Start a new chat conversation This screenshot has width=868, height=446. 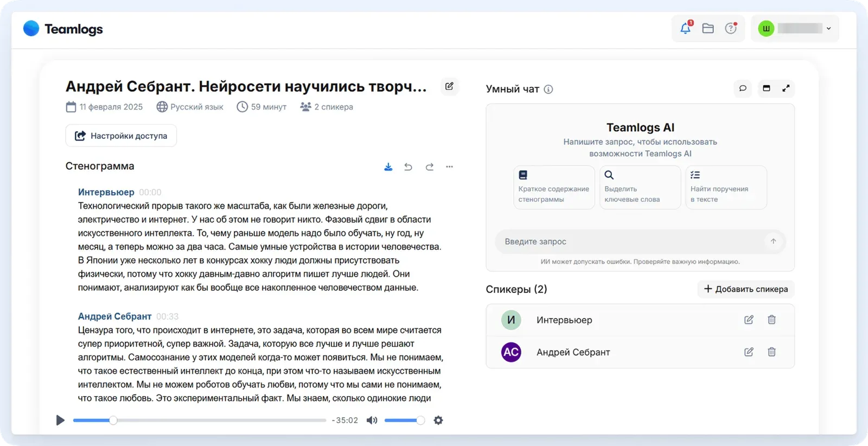[743, 88]
